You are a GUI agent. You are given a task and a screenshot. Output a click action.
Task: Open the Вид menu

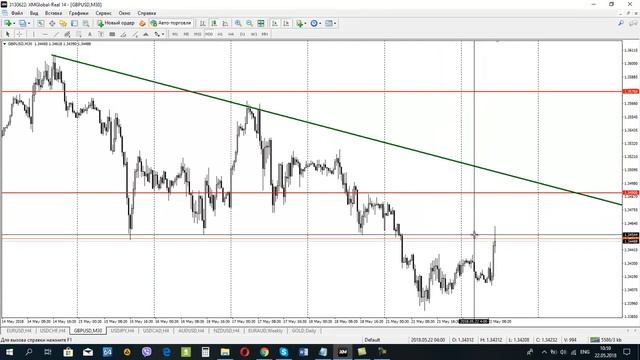(x=34, y=13)
